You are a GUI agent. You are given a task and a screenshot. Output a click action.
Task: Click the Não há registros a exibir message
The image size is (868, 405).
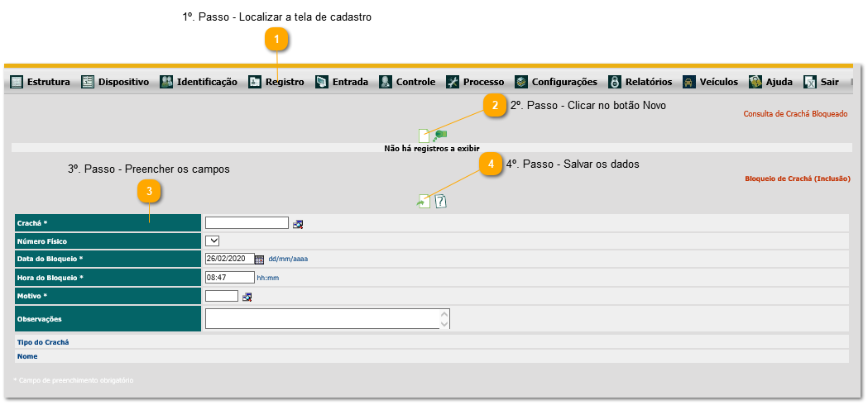coord(432,148)
